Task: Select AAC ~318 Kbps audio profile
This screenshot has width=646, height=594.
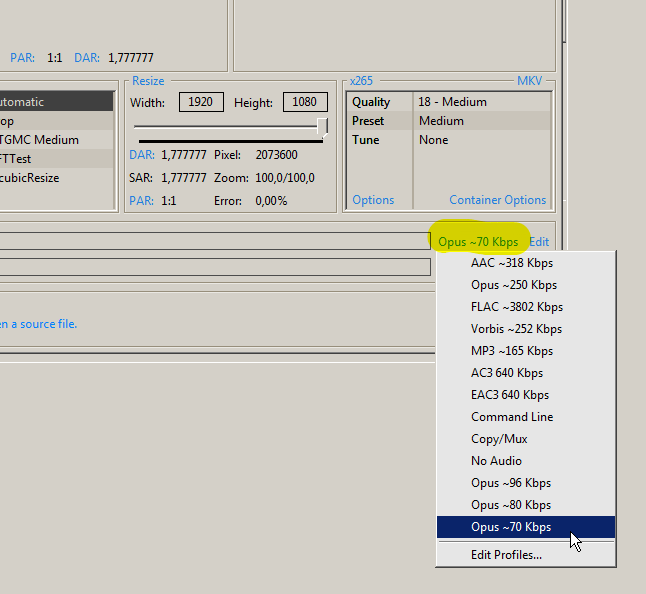Action: 526,263
